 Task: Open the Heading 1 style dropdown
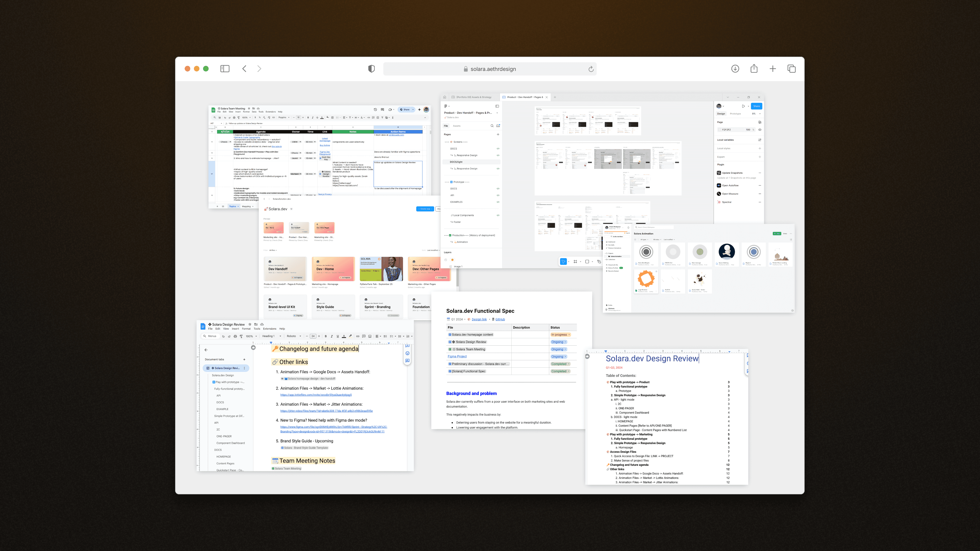(x=271, y=336)
